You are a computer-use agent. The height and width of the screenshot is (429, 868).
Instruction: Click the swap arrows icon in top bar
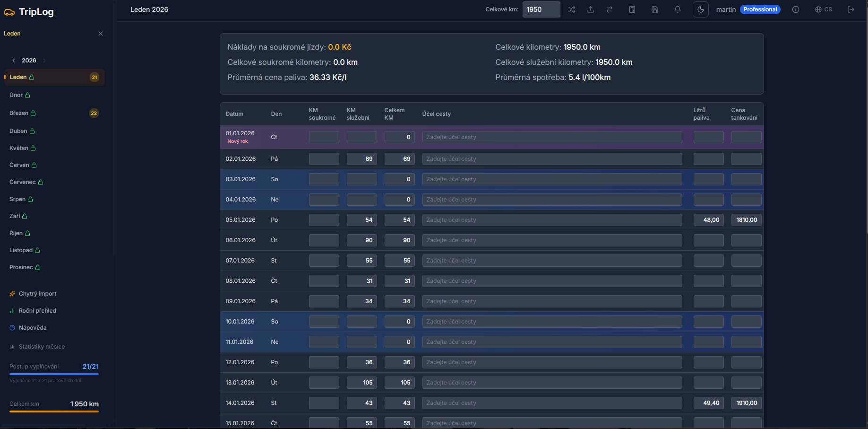click(610, 9)
